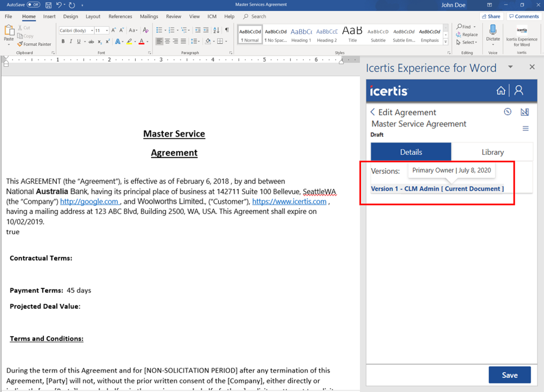Click the Save button in Icertis pane
Screen dimensions: 544x392
[x=510, y=375]
